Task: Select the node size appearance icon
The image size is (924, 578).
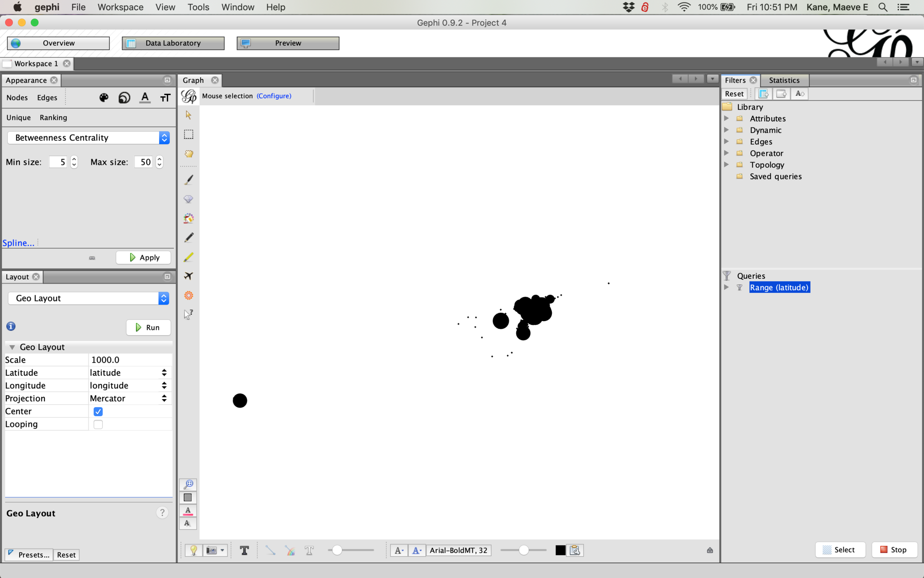Action: click(x=124, y=98)
